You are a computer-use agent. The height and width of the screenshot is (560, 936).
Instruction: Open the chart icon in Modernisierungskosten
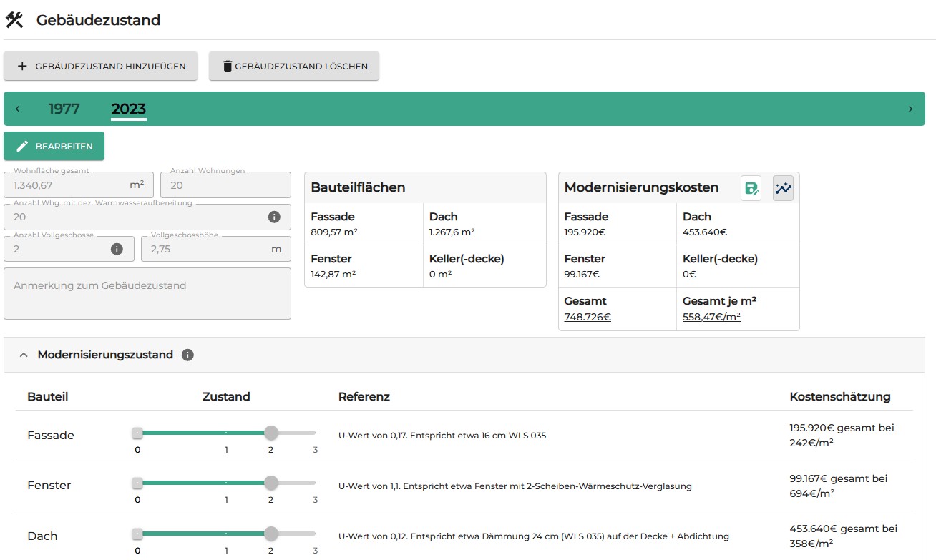[x=783, y=188]
